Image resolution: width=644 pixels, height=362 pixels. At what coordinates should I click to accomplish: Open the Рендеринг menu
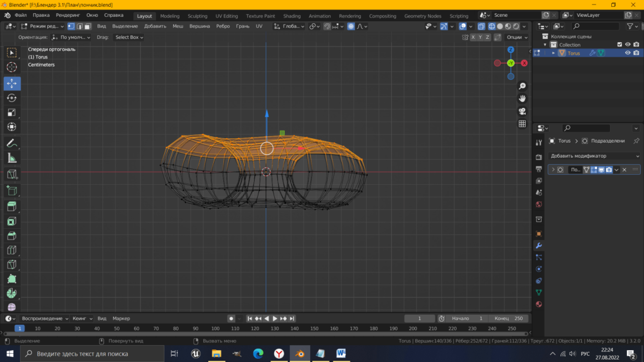(x=68, y=15)
